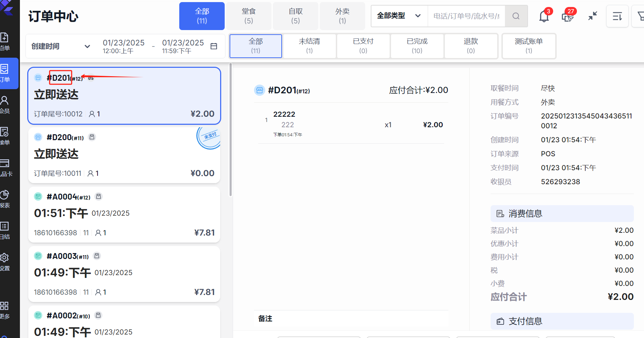
Task: Select order card #A0002(#10)
Action: [x=124, y=322]
